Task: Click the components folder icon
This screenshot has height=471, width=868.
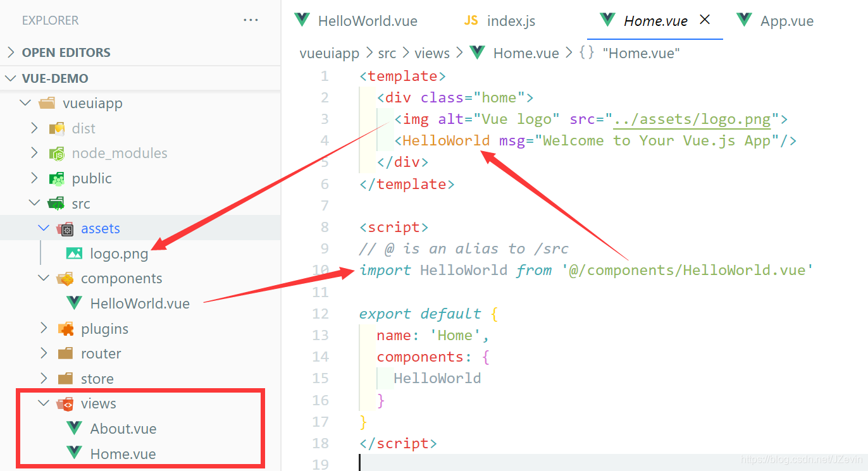Action: tap(66, 279)
